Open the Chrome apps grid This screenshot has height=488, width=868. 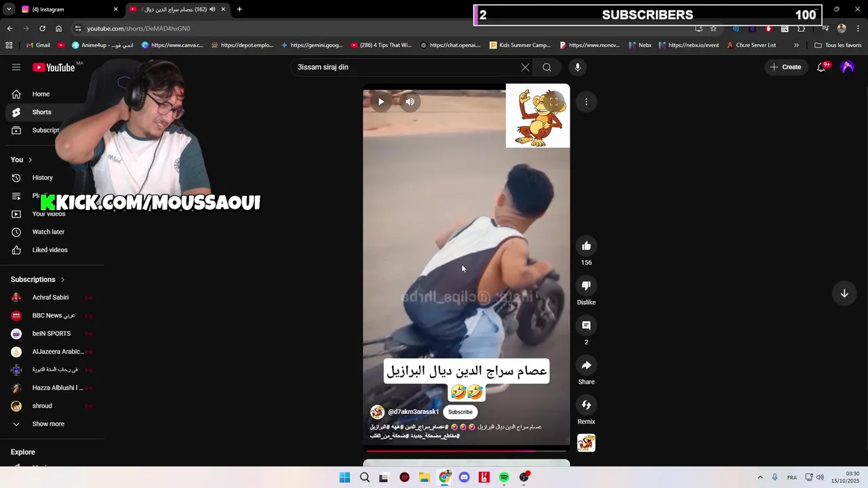(x=9, y=45)
